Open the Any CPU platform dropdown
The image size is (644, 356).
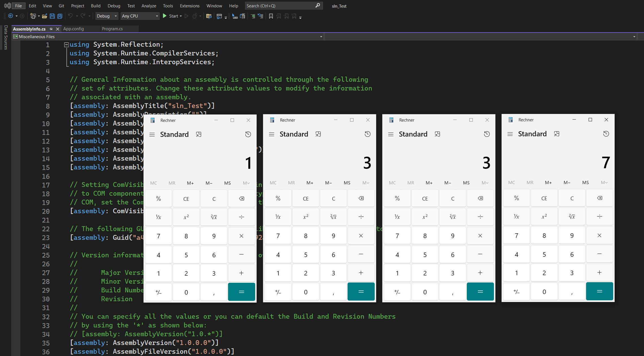pyautogui.click(x=140, y=16)
